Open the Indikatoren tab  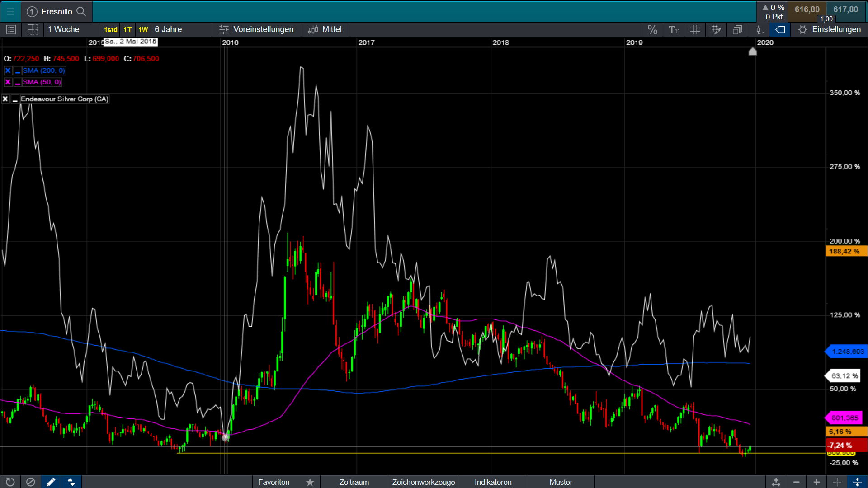pos(493,482)
